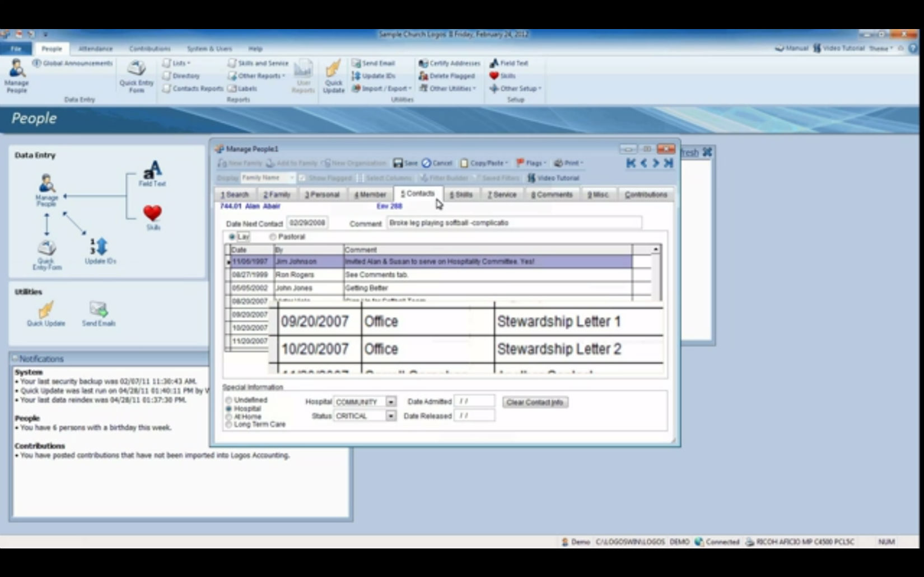This screenshot has height=577, width=924.
Task: Open the Directory report in the ribbon
Action: coord(181,76)
